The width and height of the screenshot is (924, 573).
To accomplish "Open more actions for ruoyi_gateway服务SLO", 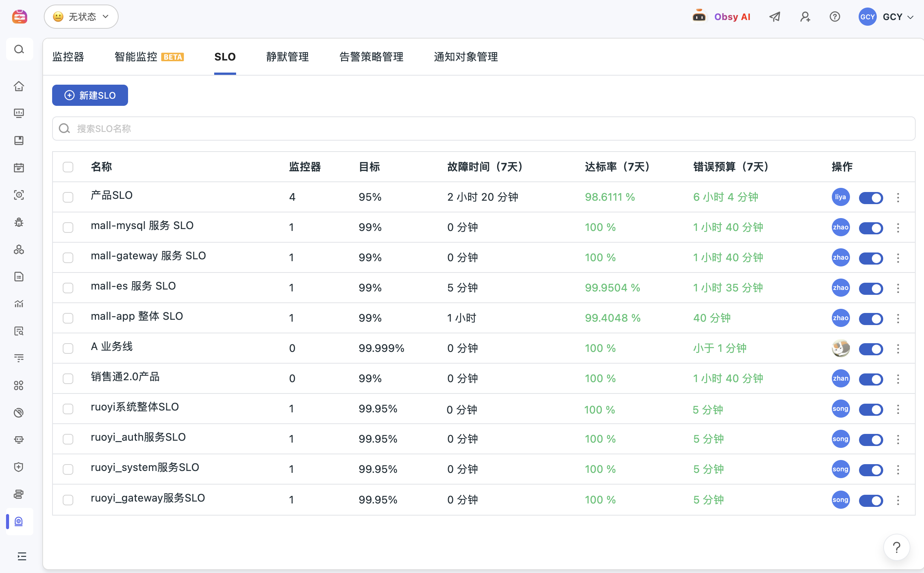I will pos(898,500).
